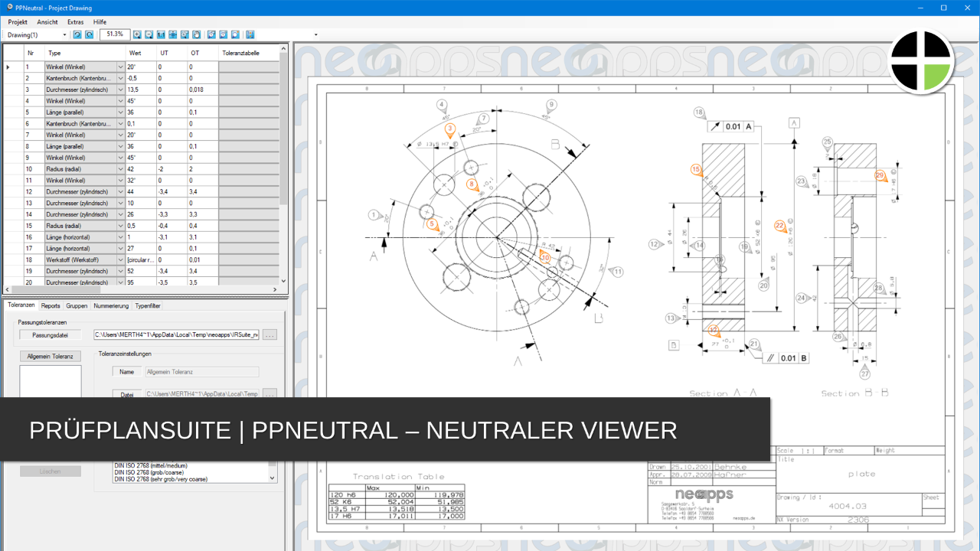Viewport: 980px width, 551px height.
Task: Click balloon 12 left of Section A-A
Action: [x=654, y=244]
